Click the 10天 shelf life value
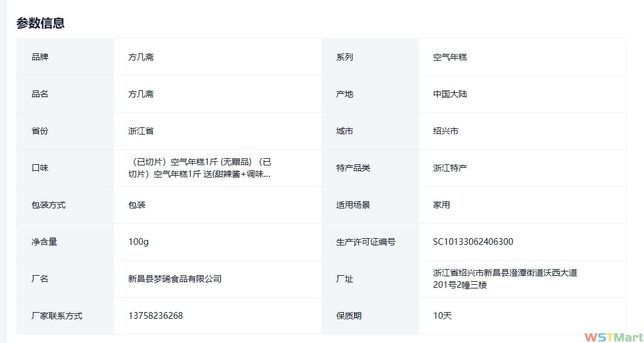The image size is (644, 343). tap(442, 316)
